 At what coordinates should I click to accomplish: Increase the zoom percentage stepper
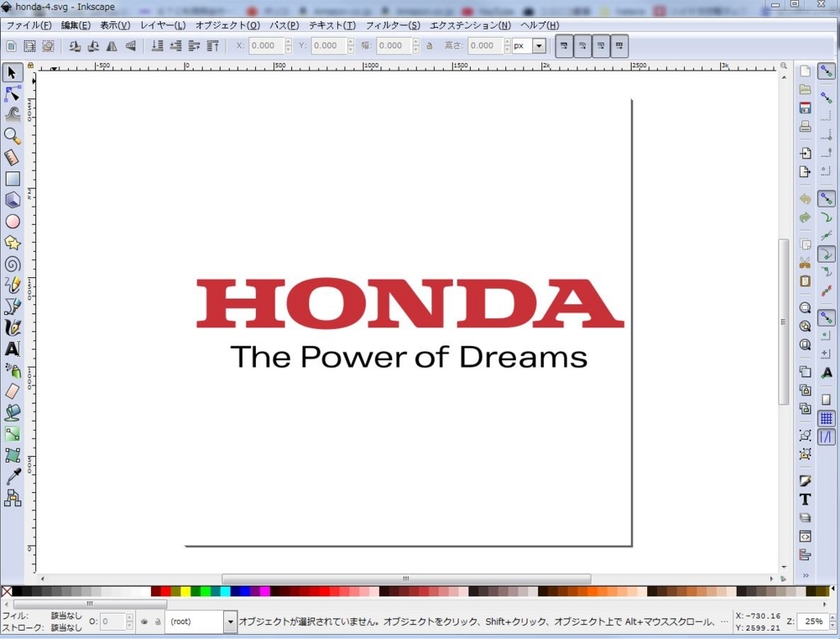[833, 618]
